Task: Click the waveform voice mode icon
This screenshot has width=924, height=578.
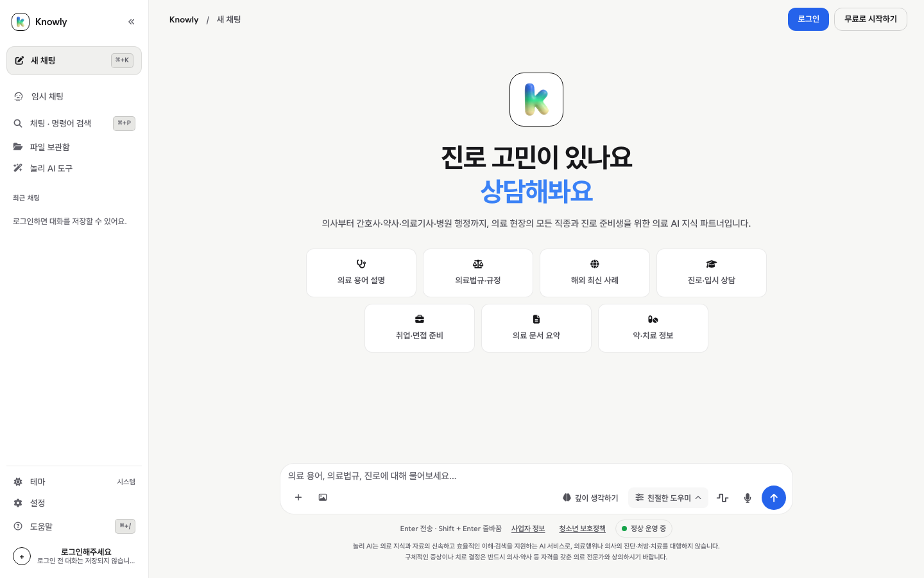Action: click(723, 498)
